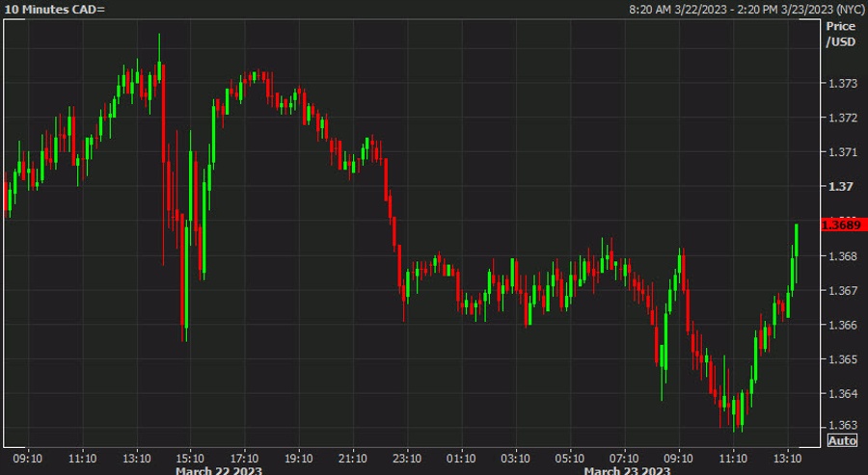Click the 1.371 price axis label
This screenshot has height=475, width=868.
(x=843, y=152)
